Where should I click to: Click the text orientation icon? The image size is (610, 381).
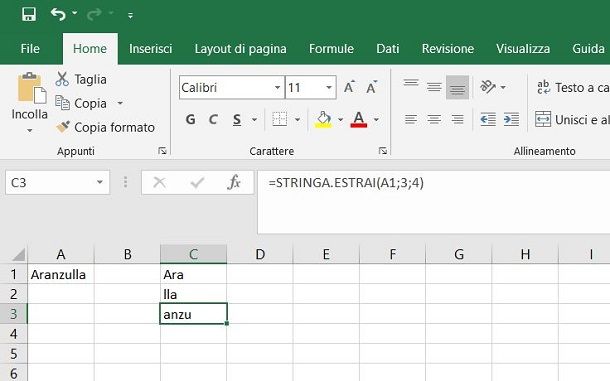pos(488,86)
